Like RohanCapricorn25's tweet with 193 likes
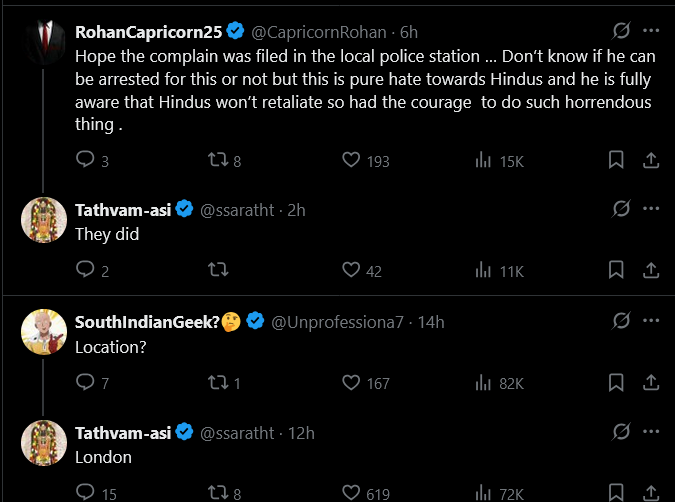The image size is (675, 502). pos(351,159)
